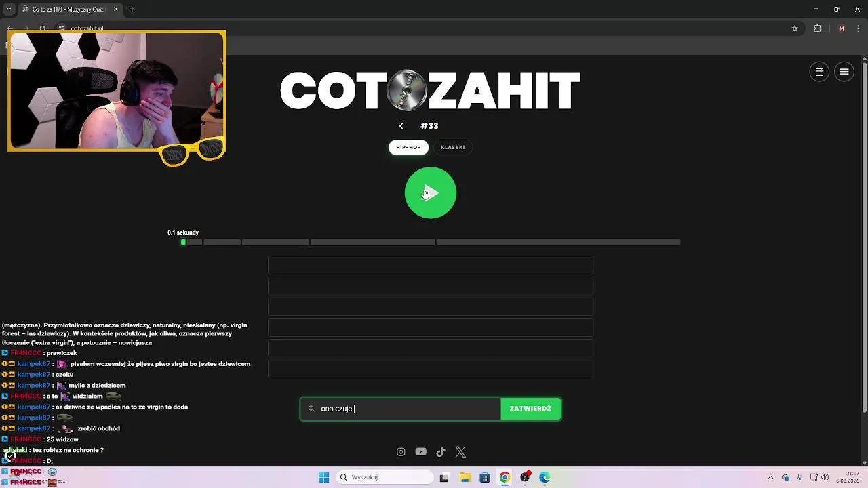Go to previous quiz with left chevron
This screenshot has width=868, height=488.
401,126
